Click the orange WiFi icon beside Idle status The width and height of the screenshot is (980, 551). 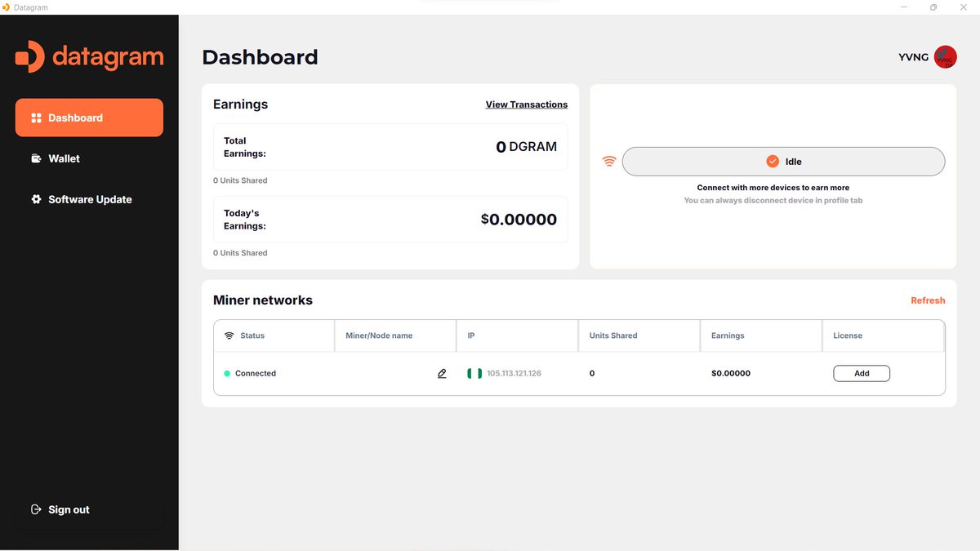point(608,161)
